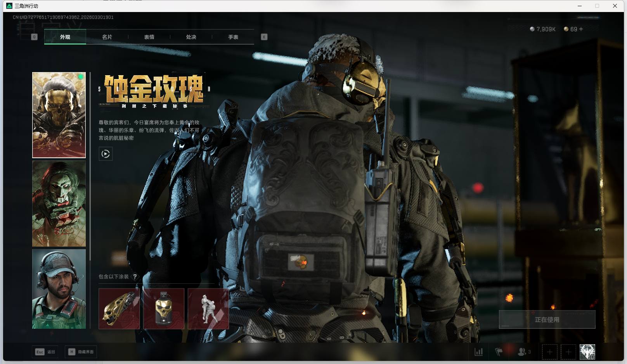The width and height of the screenshot is (627, 364).
Task: Click the 正在使用 in-use button
Action: [x=547, y=319]
